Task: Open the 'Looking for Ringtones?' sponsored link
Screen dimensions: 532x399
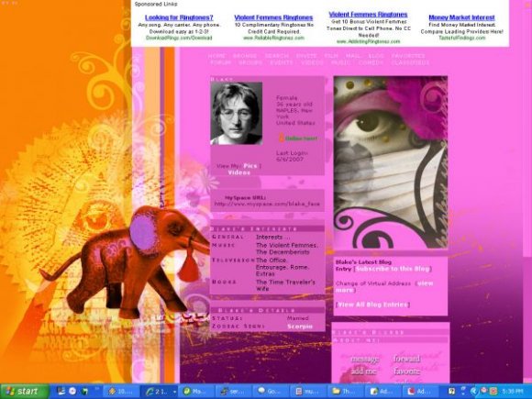Action: (179, 17)
